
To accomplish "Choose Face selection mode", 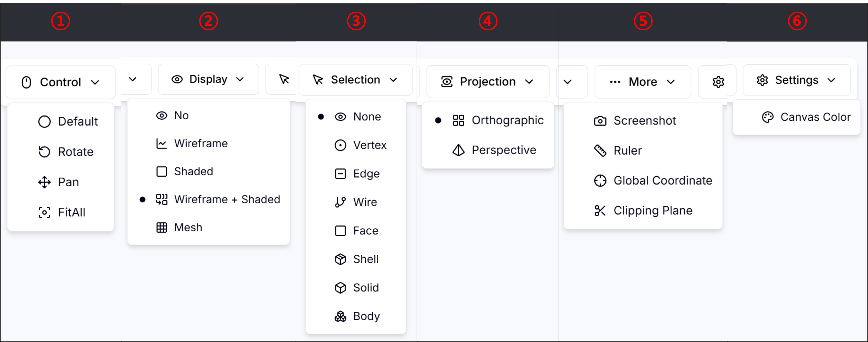I will pyautogui.click(x=340, y=230).
